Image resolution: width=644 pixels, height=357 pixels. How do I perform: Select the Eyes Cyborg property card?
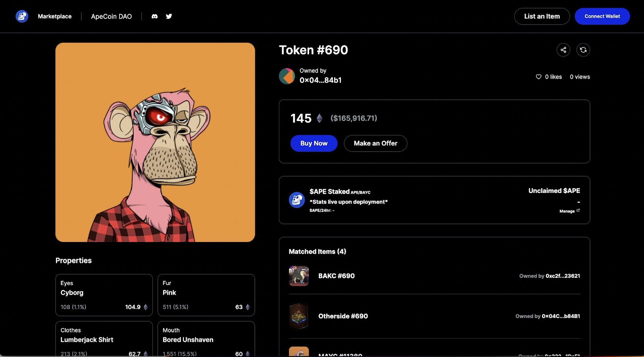click(x=104, y=295)
